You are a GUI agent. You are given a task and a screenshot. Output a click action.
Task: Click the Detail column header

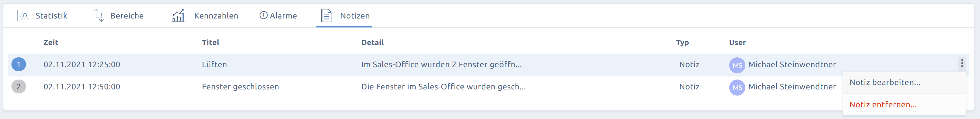click(372, 43)
